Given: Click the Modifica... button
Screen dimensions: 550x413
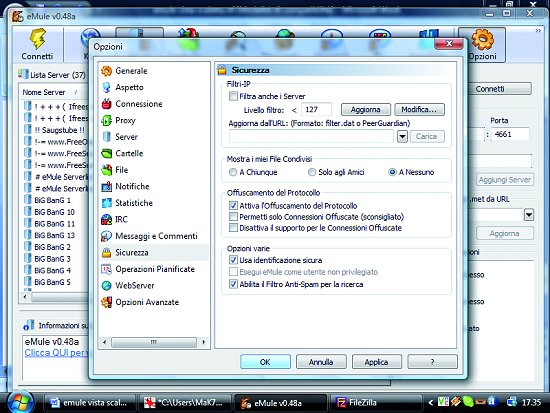Looking at the screenshot, I should click(419, 109).
